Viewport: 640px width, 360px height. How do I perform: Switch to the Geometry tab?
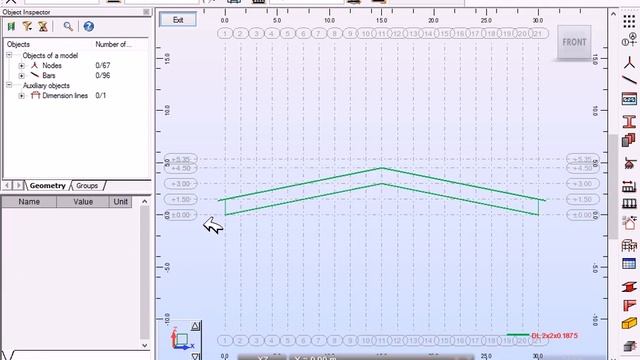(x=47, y=186)
